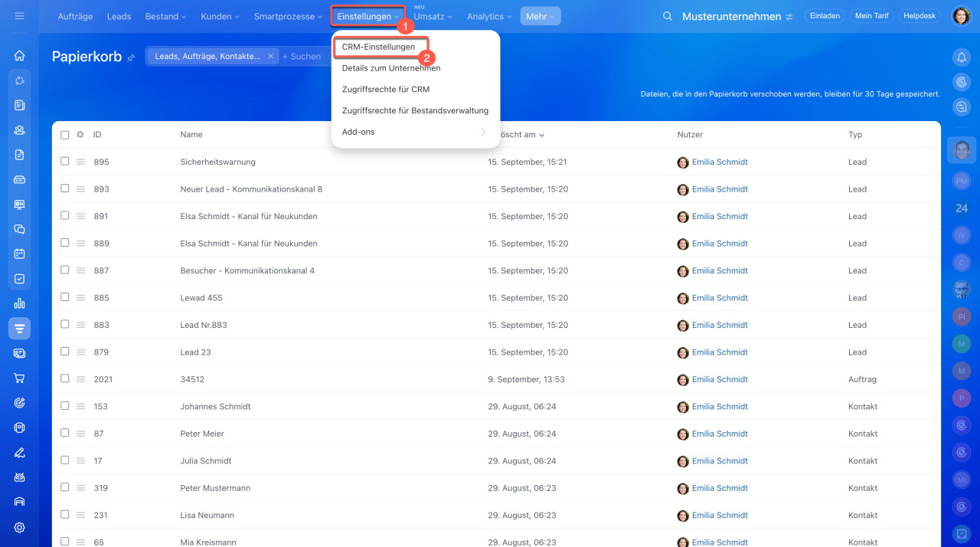Open the hamburger menu at top left

pos(19,16)
